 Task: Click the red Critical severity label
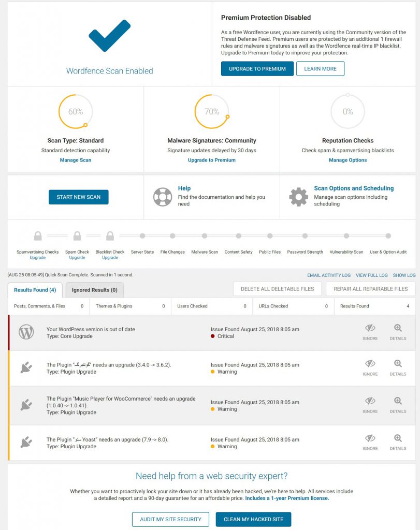[x=222, y=336]
